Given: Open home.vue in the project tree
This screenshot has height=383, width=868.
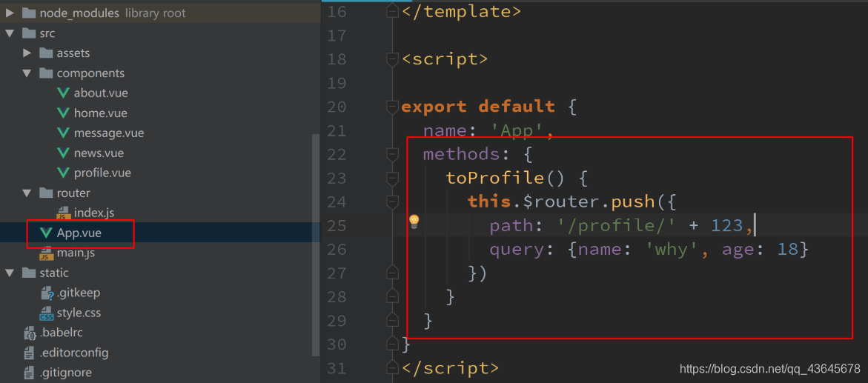Looking at the screenshot, I should click(x=100, y=113).
